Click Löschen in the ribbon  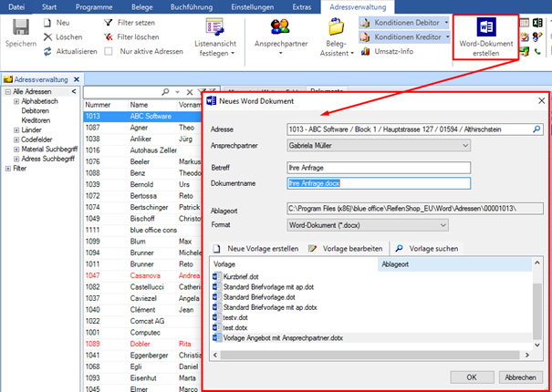tap(63, 37)
